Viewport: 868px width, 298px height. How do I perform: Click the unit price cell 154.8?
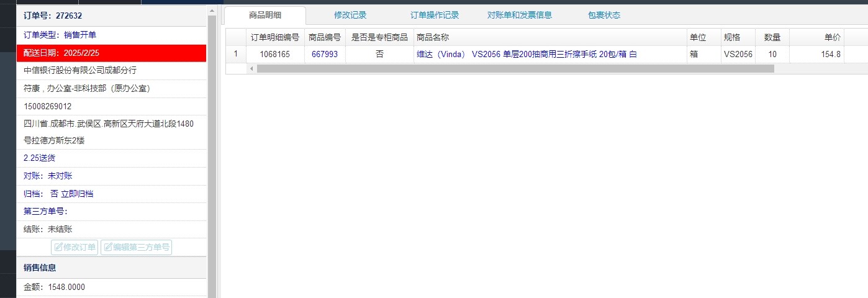pos(816,54)
